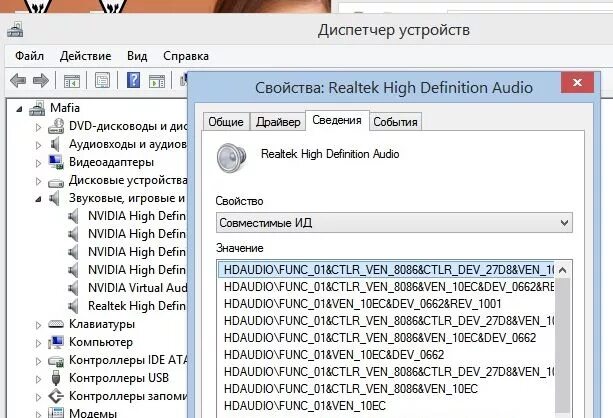Click the value list scroll-up arrow

coord(563,270)
